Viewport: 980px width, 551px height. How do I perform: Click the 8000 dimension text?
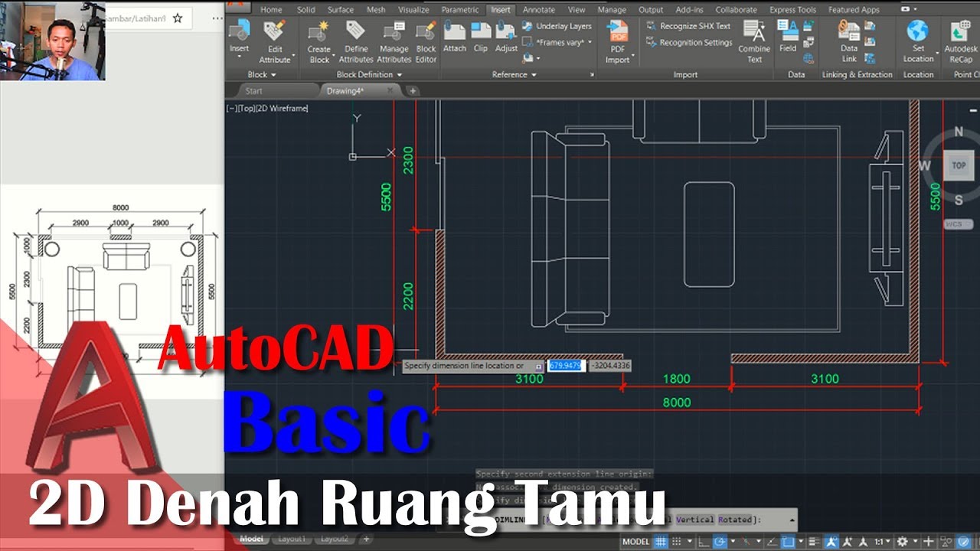tap(676, 403)
